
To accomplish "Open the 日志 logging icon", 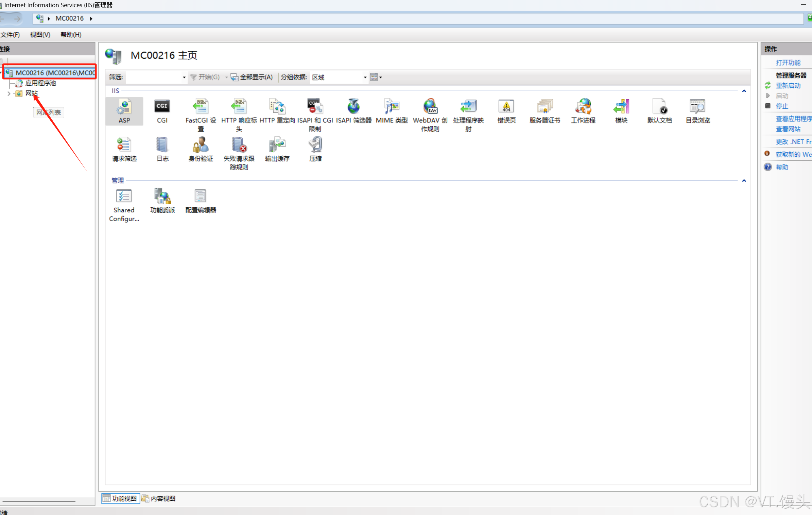I will 162,149.
